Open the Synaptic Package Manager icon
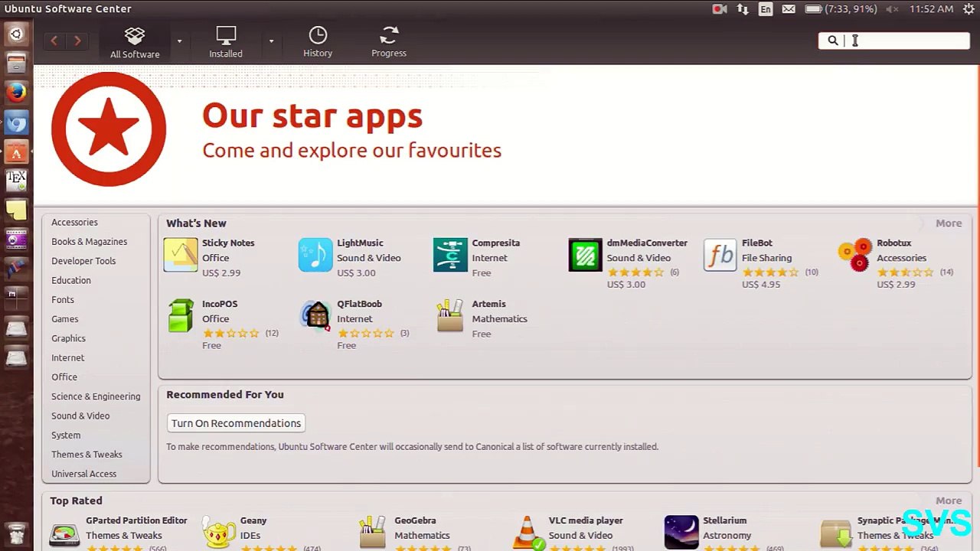980x551 pixels. (836, 534)
